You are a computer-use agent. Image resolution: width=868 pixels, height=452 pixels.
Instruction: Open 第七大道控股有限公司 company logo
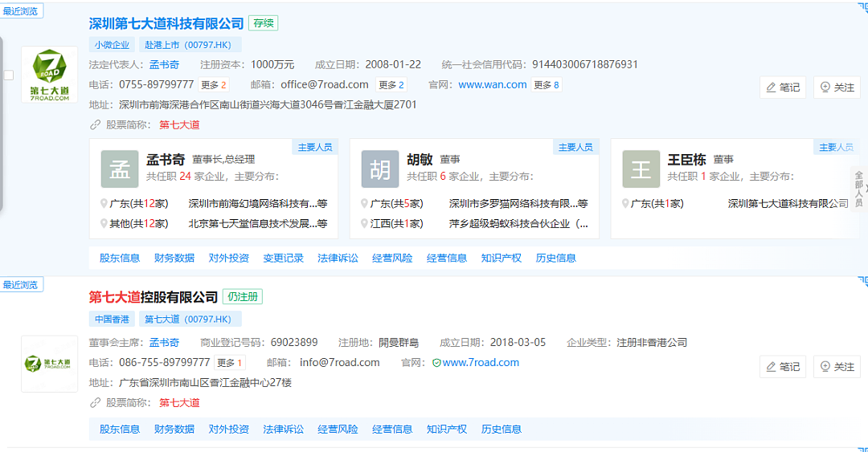pyautogui.click(x=50, y=364)
